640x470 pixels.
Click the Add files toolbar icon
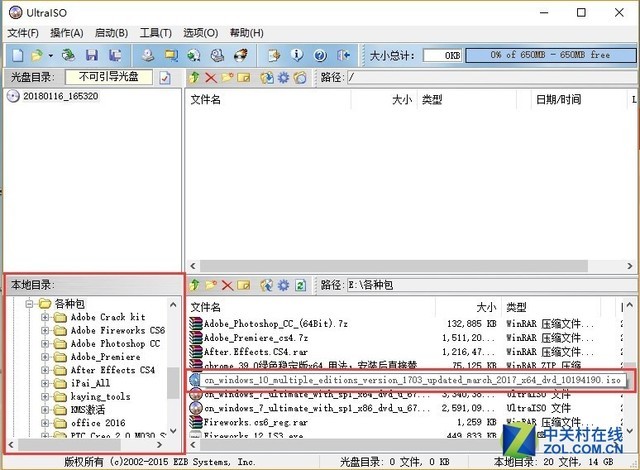coord(274,55)
